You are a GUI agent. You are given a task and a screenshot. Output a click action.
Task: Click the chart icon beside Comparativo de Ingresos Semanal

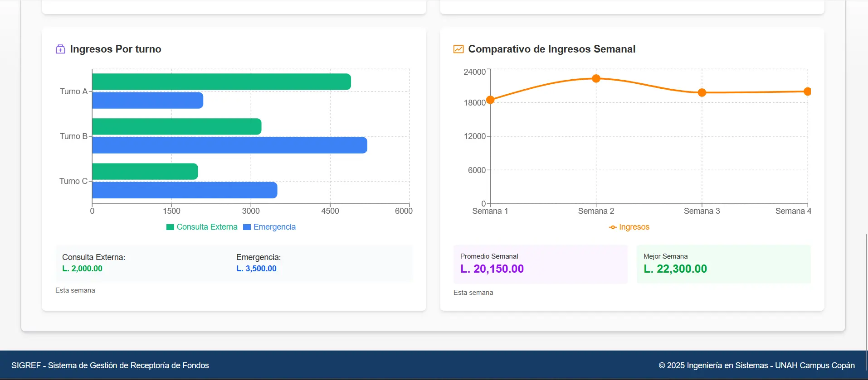[458, 49]
